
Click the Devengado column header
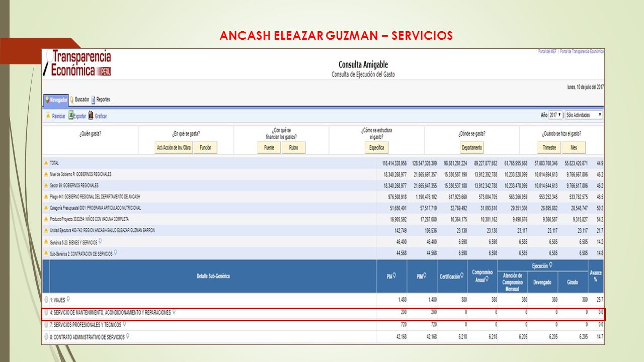click(542, 283)
